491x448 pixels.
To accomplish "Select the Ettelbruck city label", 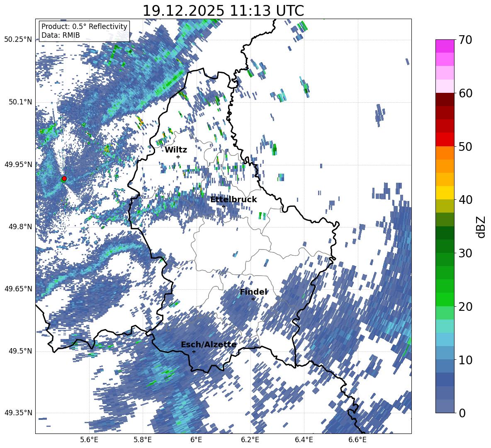I will [x=233, y=200].
